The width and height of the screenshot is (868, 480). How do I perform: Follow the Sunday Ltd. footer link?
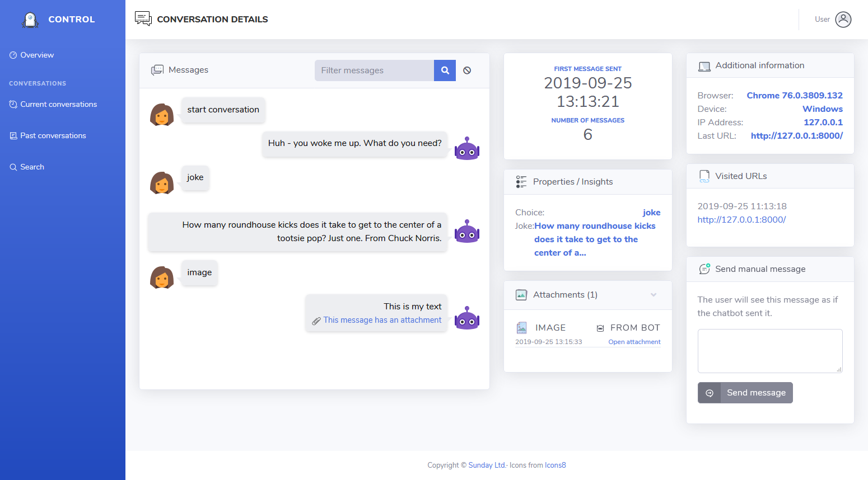pyautogui.click(x=487, y=465)
